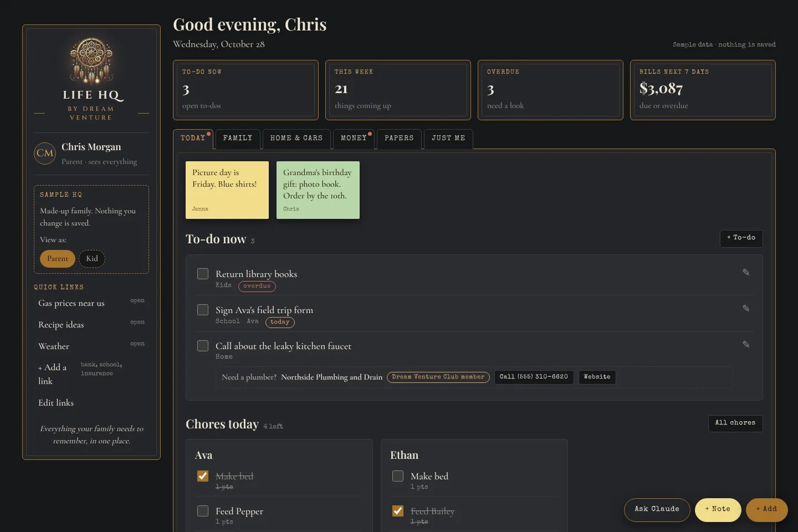Screen dimensions: 798x532
Task: Open the Overdue summary card
Action: coord(550,90)
